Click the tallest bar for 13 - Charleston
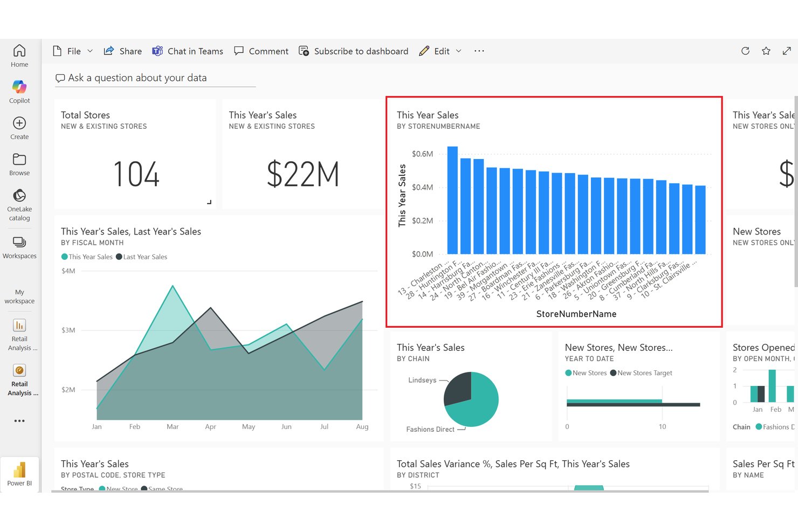798x532 pixels. 452,200
